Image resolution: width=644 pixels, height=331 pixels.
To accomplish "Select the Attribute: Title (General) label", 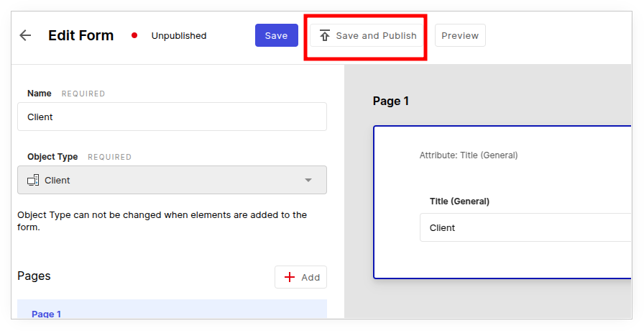I will pyautogui.click(x=468, y=155).
